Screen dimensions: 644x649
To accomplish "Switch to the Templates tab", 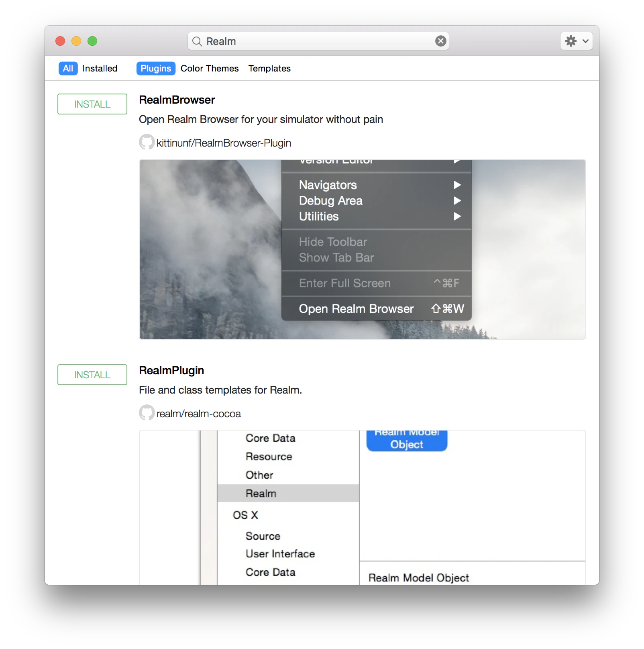I will 269,68.
